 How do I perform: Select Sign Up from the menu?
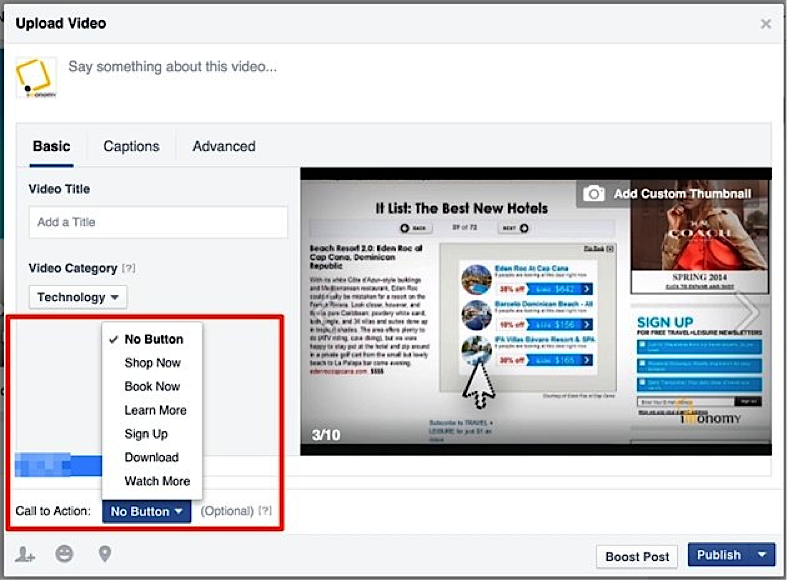pyautogui.click(x=152, y=433)
